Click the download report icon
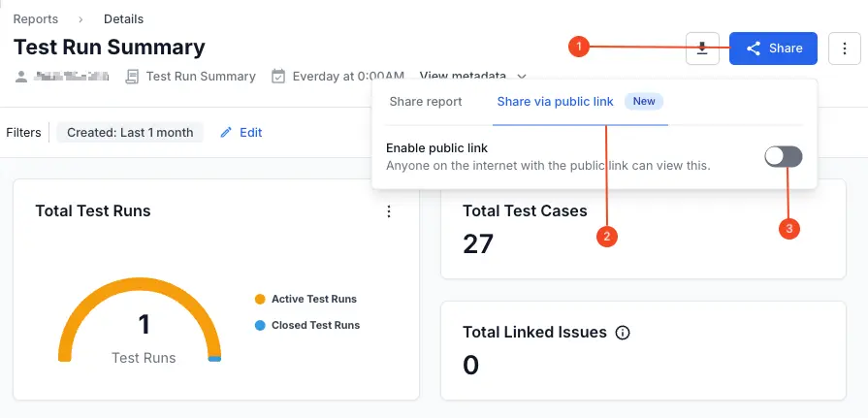Screen dimensions: 868x418 [702, 48]
